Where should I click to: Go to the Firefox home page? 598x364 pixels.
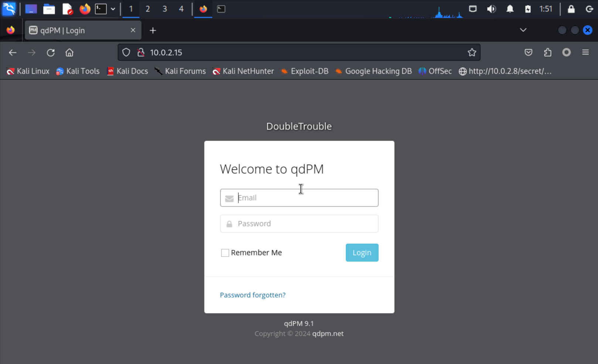tap(69, 52)
